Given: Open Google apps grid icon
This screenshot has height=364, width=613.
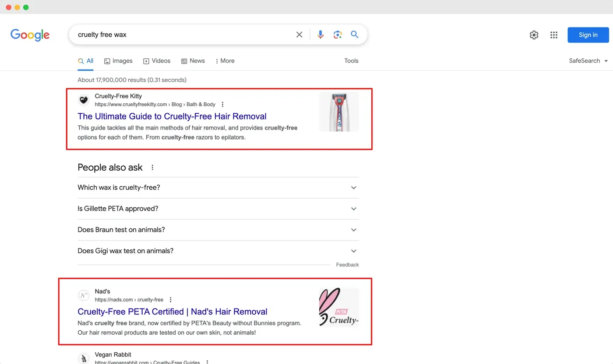Looking at the screenshot, I should (554, 35).
